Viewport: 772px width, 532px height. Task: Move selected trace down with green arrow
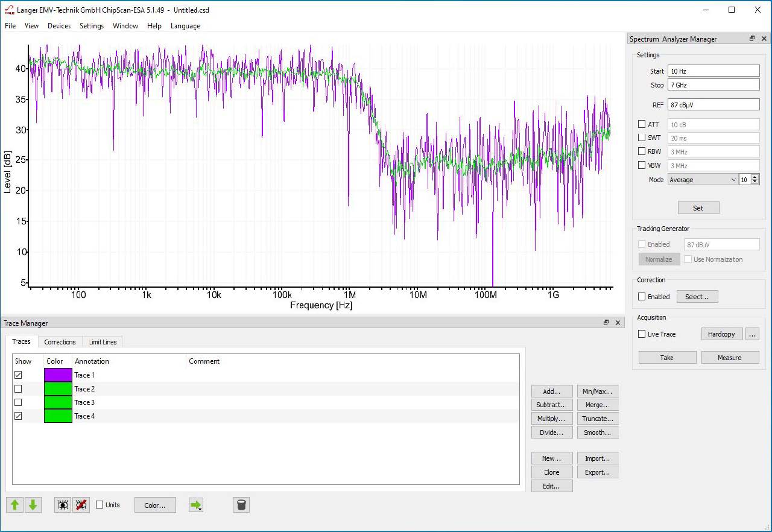(x=34, y=505)
